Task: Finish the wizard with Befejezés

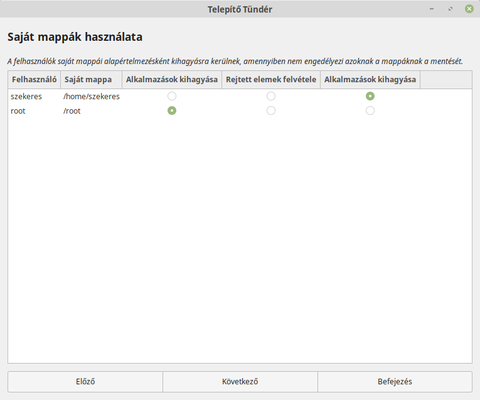Action: (x=395, y=382)
